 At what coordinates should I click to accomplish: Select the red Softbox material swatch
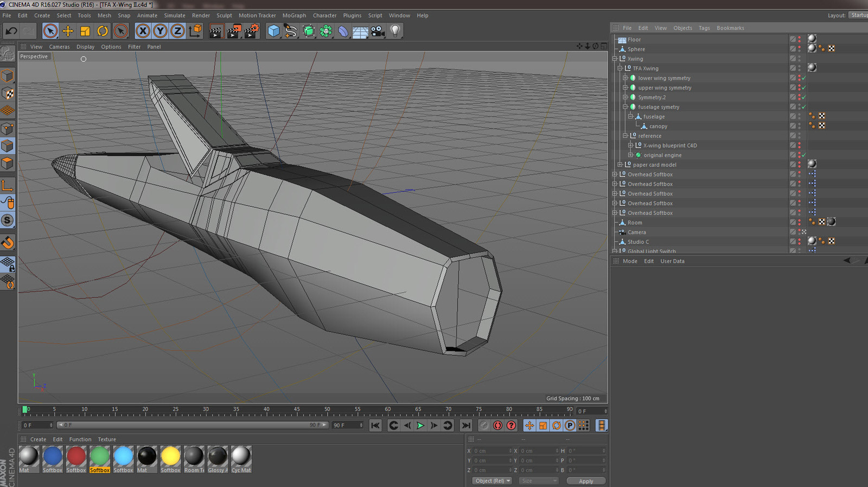76,459
